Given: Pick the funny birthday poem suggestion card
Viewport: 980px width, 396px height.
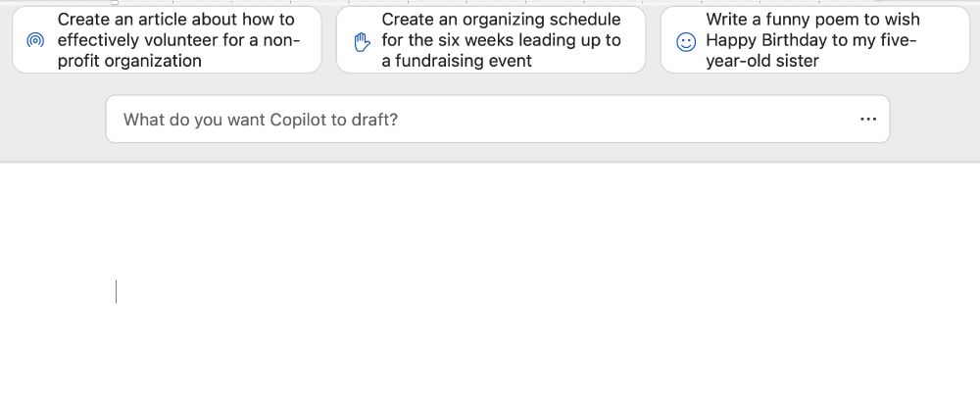Looking at the screenshot, I should click(815, 39).
